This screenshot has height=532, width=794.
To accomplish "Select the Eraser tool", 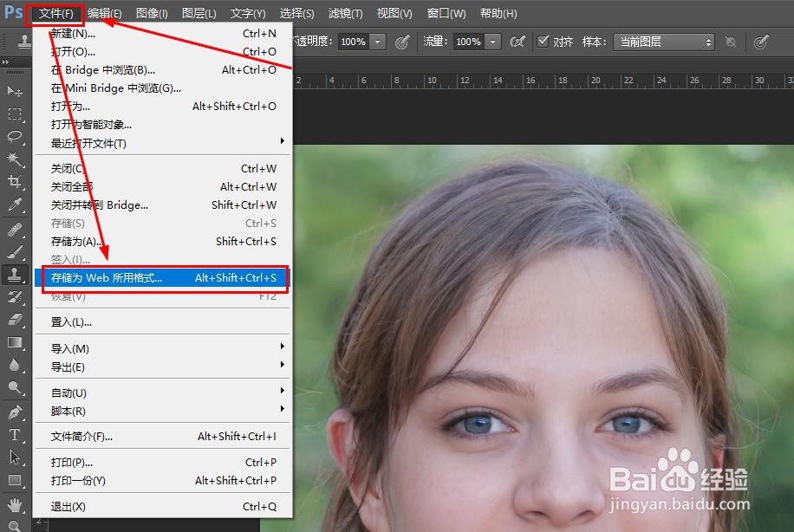I will [x=14, y=320].
